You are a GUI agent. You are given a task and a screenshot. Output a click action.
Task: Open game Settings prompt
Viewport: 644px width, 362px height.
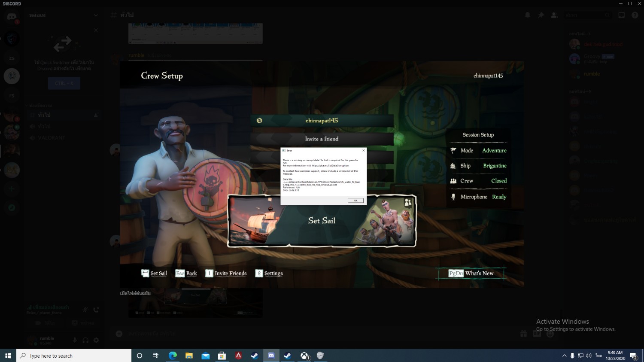pos(269,274)
